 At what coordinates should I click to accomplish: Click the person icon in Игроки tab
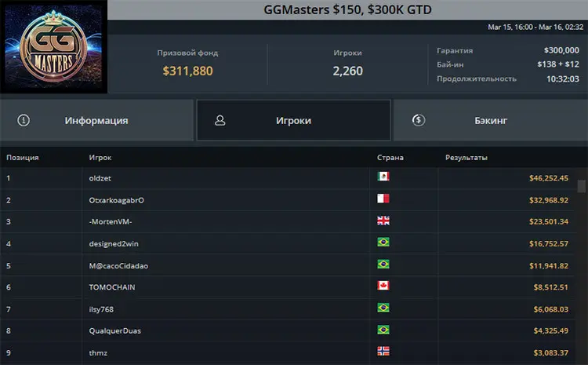pos(220,120)
